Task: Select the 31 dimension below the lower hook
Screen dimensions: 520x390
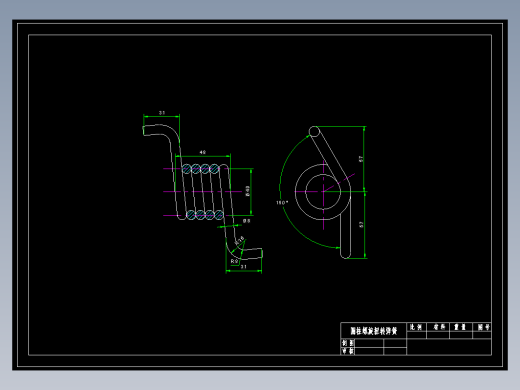Action: (x=244, y=267)
